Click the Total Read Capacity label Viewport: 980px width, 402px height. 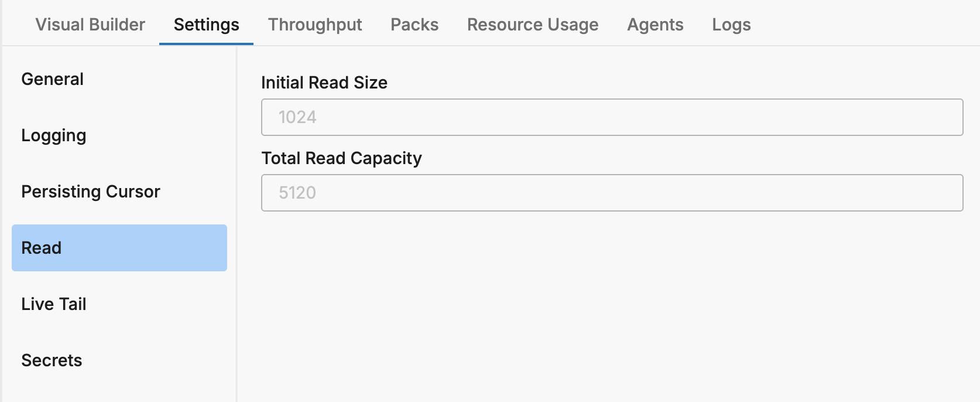pyautogui.click(x=341, y=158)
